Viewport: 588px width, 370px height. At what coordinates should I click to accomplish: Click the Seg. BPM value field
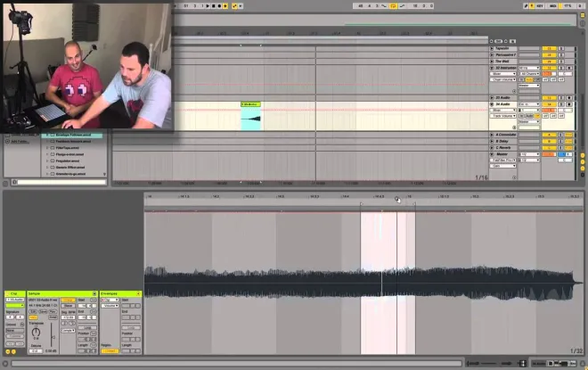(x=69, y=317)
